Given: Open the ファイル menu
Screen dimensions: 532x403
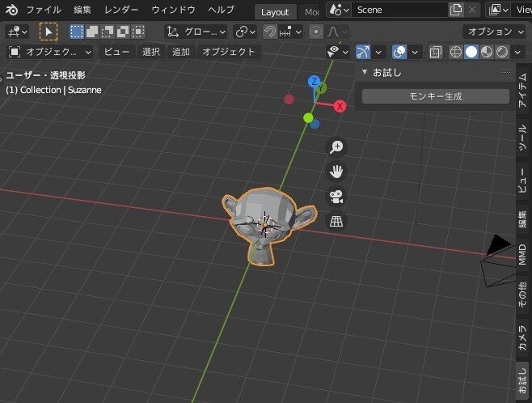Looking at the screenshot, I should pos(44,10).
